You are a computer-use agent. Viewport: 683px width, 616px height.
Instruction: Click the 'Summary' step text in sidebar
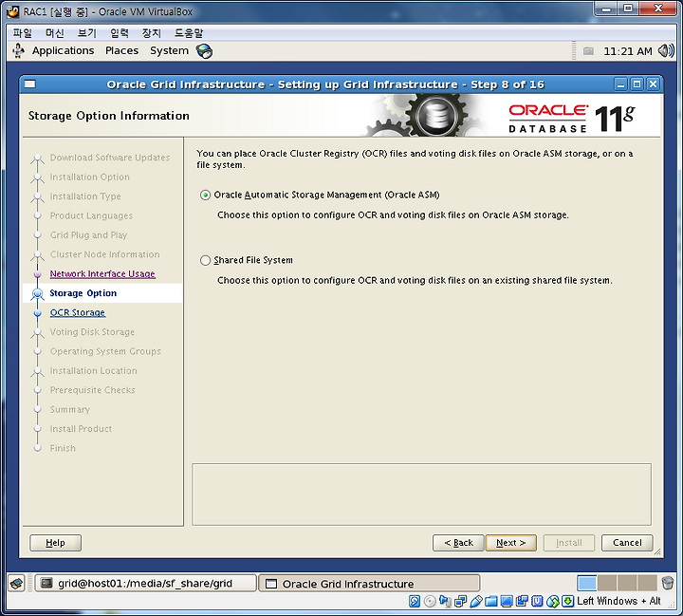click(x=69, y=409)
